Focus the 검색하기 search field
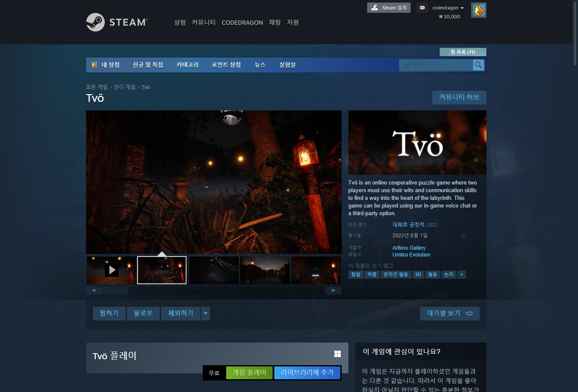This screenshot has height=392, width=578. (436, 65)
